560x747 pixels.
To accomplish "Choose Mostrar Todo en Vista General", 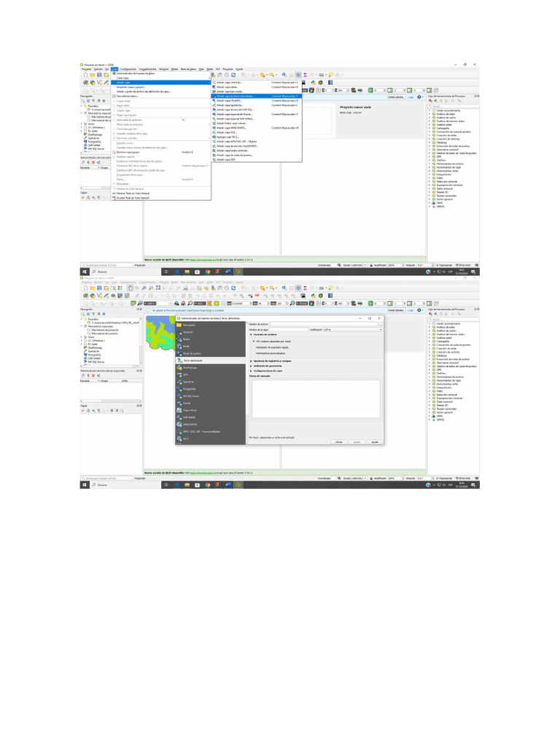I will tap(161, 193).
